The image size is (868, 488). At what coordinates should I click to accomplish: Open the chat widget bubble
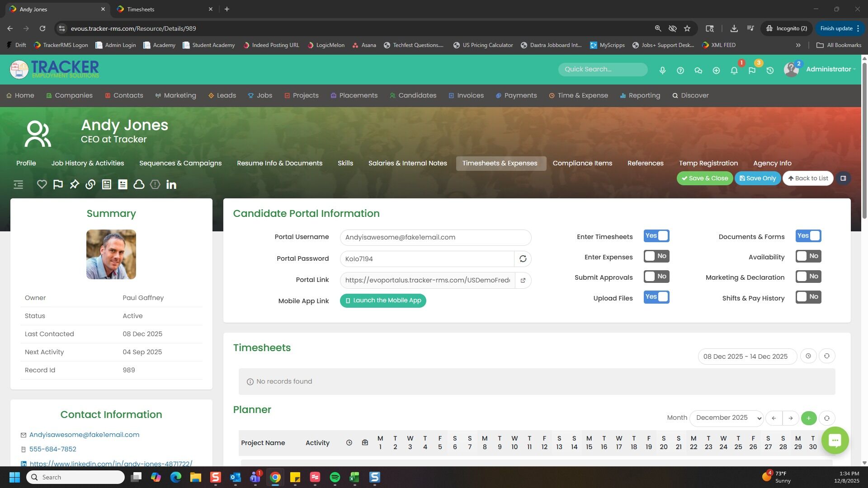click(835, 440)
